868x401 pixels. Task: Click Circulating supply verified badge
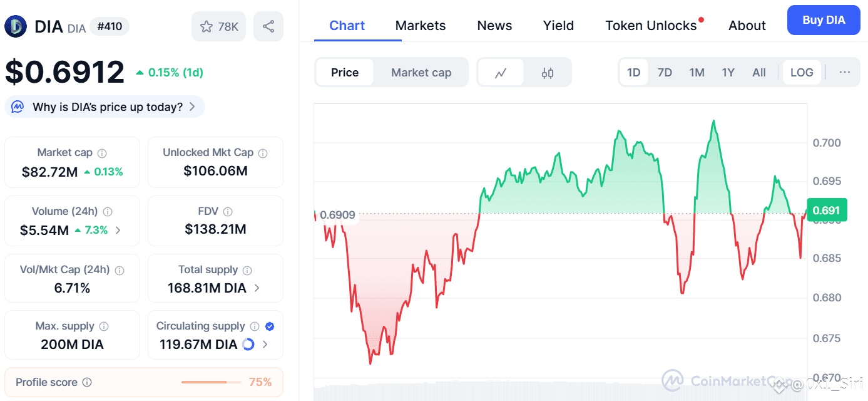click(270, 326)
